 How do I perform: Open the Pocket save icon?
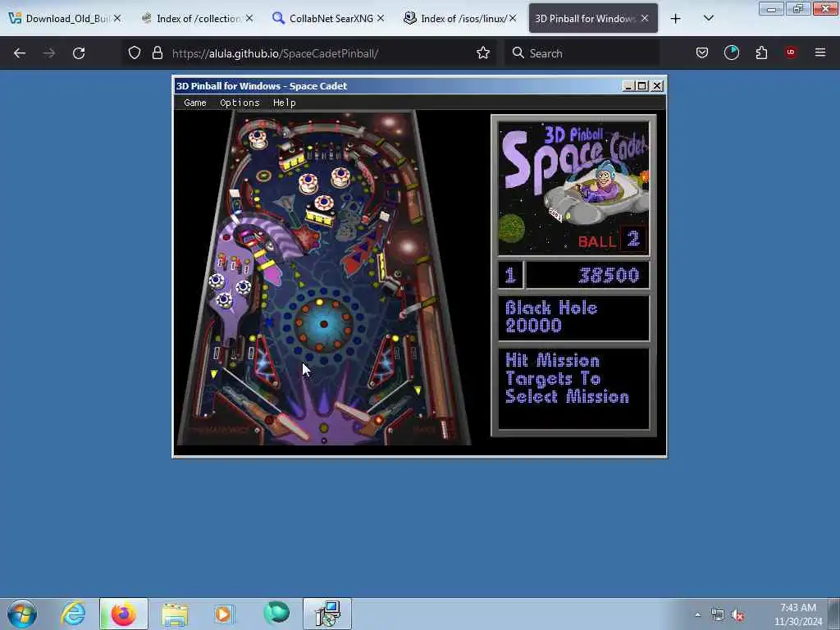tap(702, 52)
